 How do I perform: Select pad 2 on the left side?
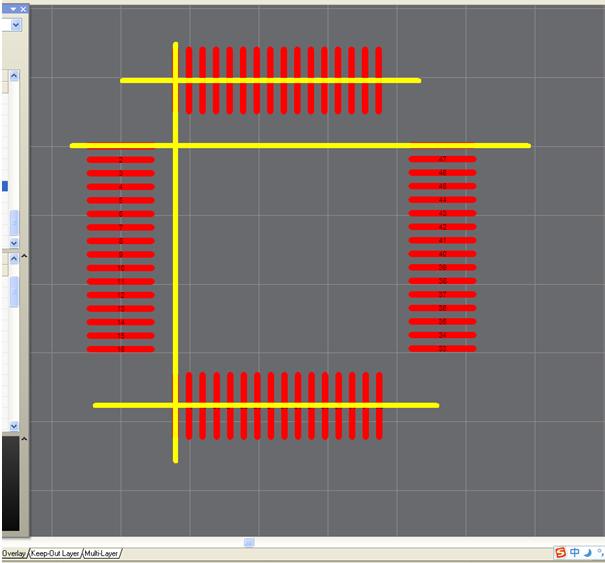pos(120,160)
